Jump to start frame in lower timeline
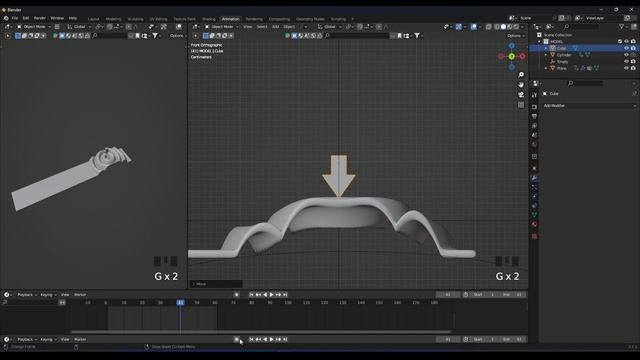This screenshot has width=640, height=360. 251,340
